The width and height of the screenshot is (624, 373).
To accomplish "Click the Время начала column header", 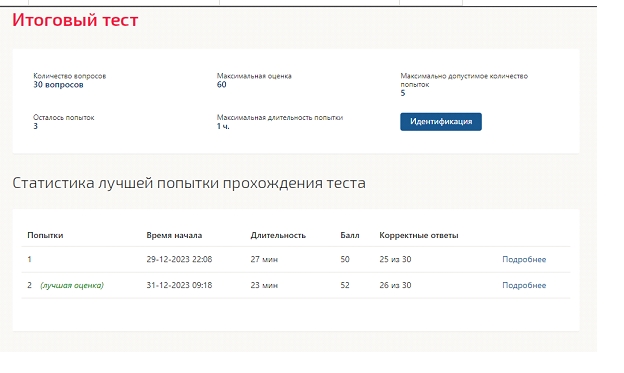I will [174, 235].
